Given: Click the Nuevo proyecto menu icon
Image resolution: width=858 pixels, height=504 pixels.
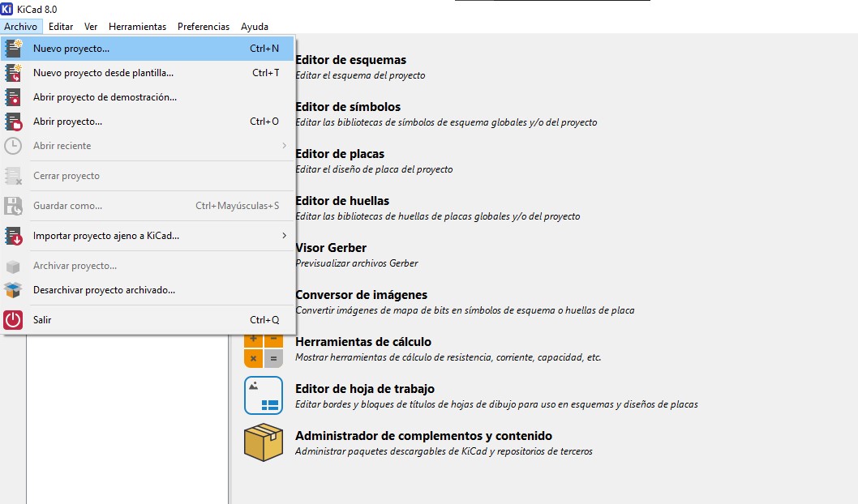Looking at the screenshot, I should (x=13, y=48).
